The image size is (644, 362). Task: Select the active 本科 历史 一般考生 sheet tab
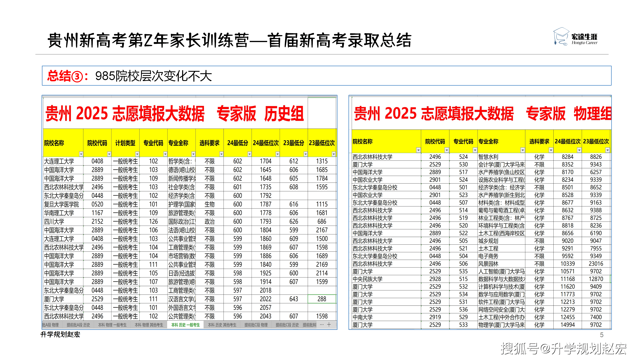pos(185,325)
